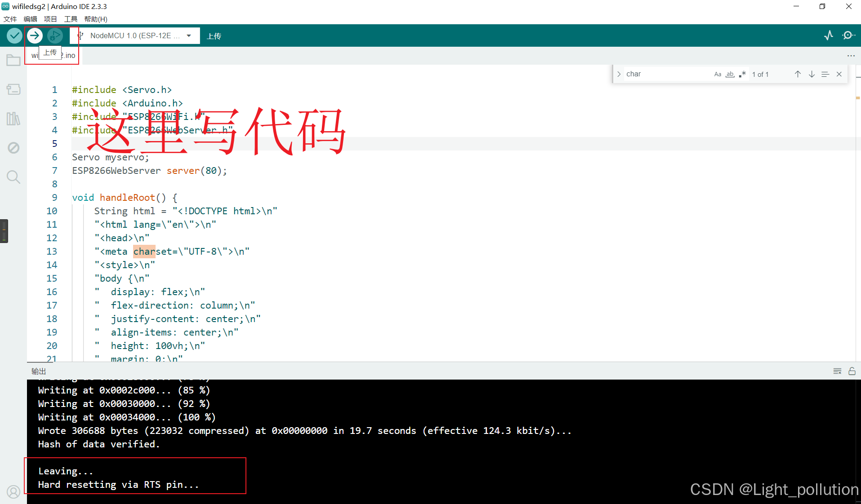Open the editor tab more-options ellipsis
The height and width of the screenshot is (504, 861).
click(x=851, y=56)
